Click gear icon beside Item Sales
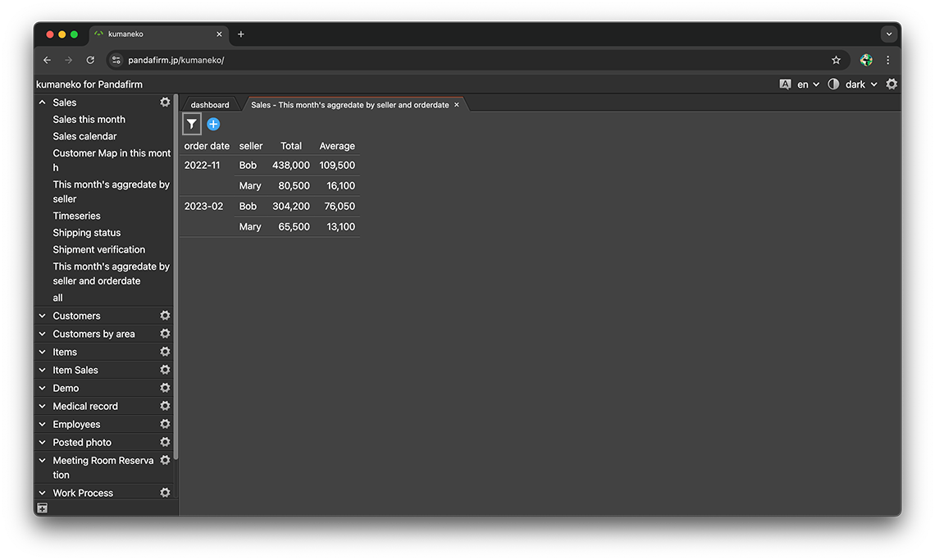The image size is (935, 560). point(165,370)
